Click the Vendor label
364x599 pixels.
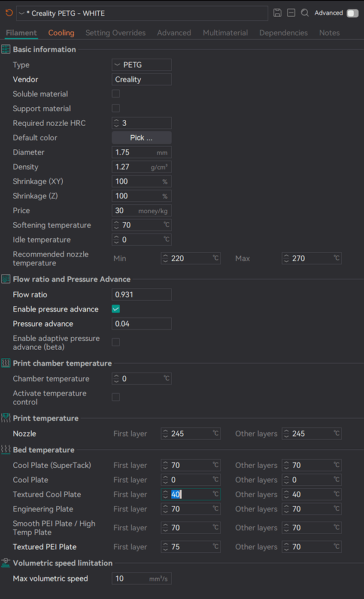26,80
